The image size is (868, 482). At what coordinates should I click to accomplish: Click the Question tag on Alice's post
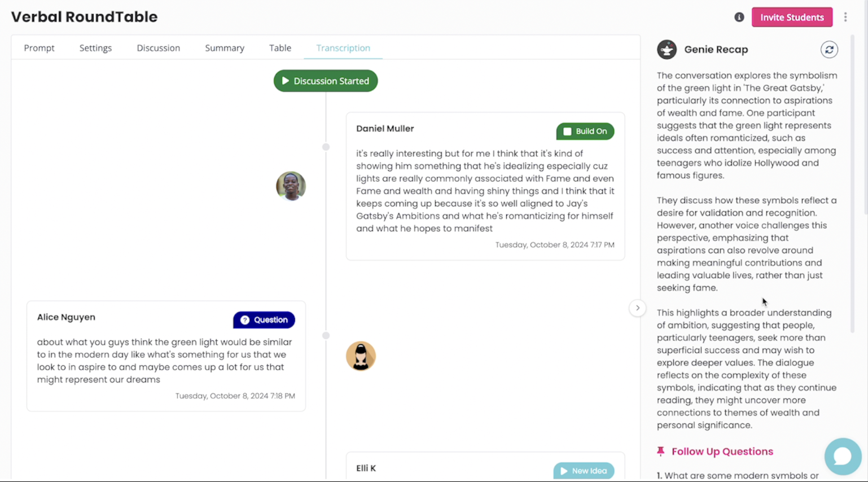coord(264,320)
